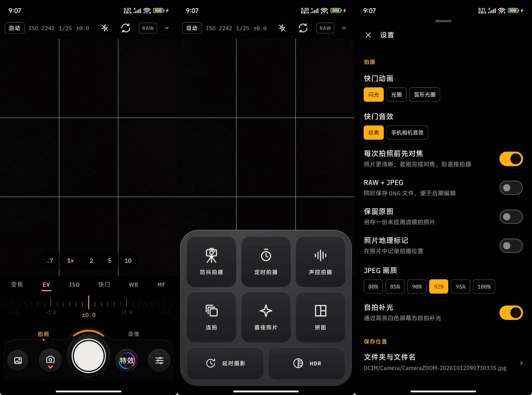
Task: Select 拼图 collage mode
Action: (320, 317)
